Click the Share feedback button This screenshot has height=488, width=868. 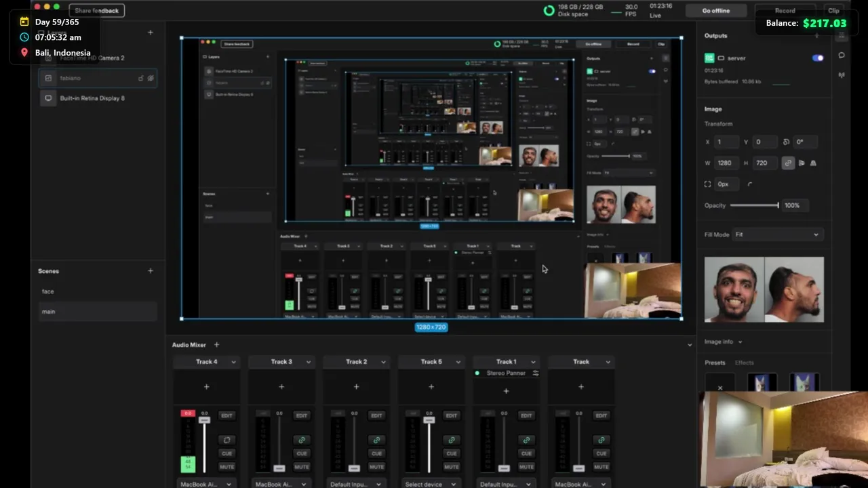(x=96, y=11)
